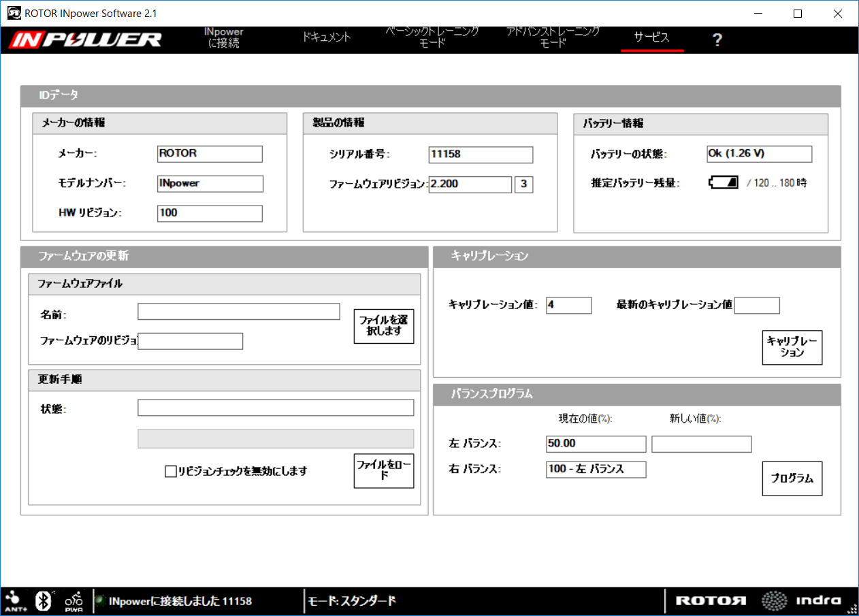Maximize the INpower Software window
The width and height of the screenshot is (859, 616).
[x=798, y=13]
